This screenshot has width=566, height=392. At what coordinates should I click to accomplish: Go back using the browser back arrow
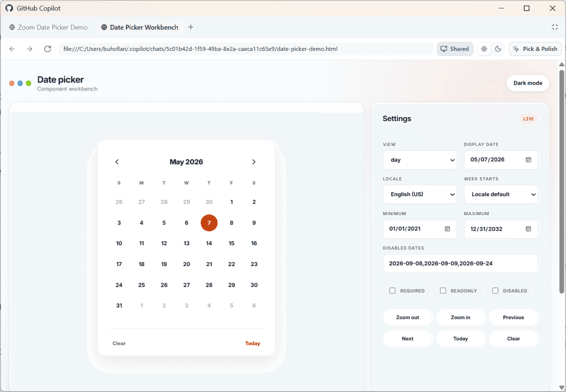[12, 49]
